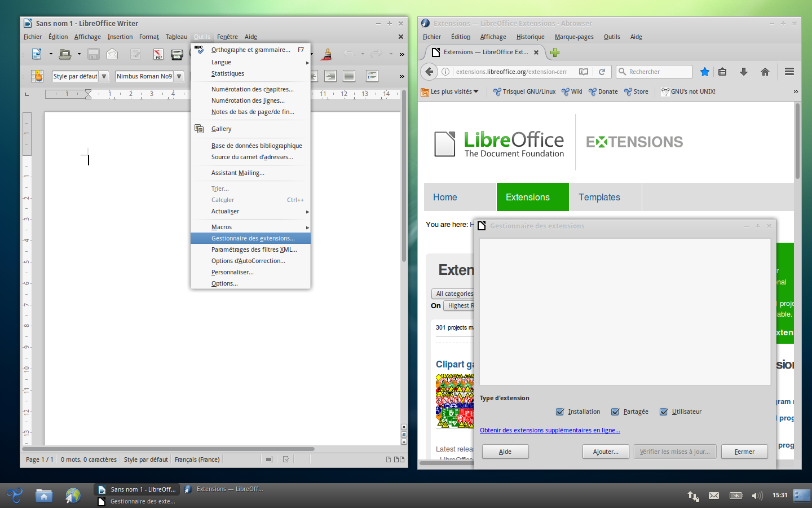Launch the web browser globe icon on taskbar
The image size is (812, 508).
click(73, 496)
